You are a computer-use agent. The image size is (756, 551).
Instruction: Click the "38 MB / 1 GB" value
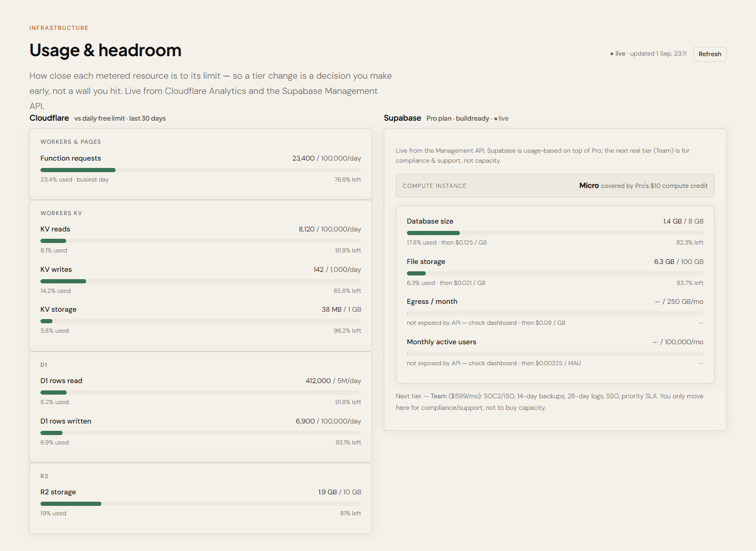pyautogui.click(x=341, y=310)
